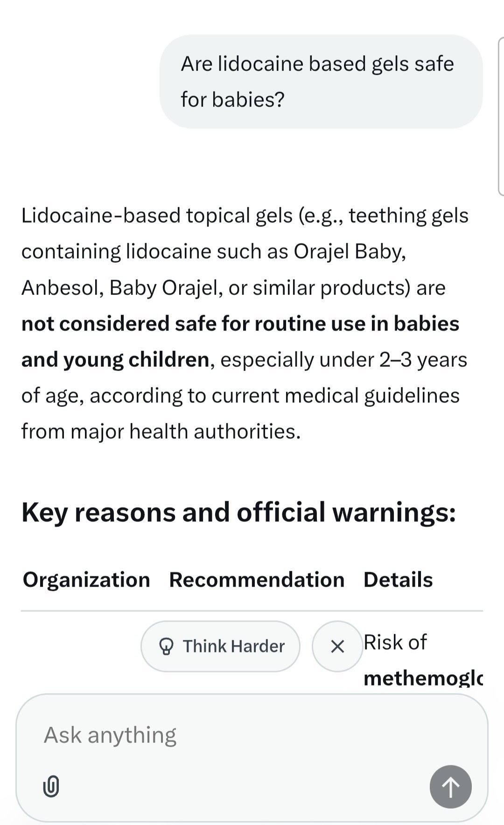Image resolution: width=504 pixels, height=825 pixels.
Task: Click the scrollbar on the right edge
Action: (500, 117)
